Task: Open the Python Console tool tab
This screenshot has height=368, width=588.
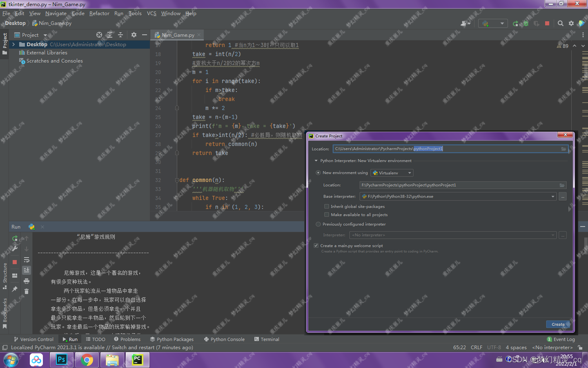Action: [224, 339]
